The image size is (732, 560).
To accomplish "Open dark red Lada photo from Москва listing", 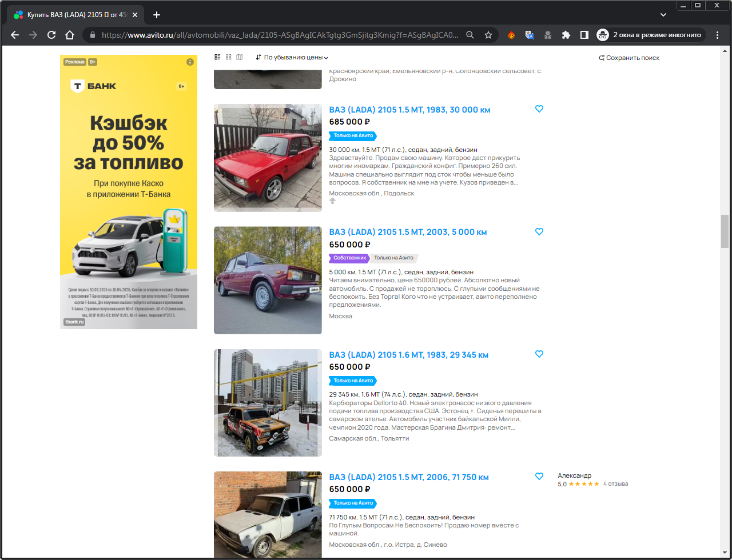I will pos(268,280).
